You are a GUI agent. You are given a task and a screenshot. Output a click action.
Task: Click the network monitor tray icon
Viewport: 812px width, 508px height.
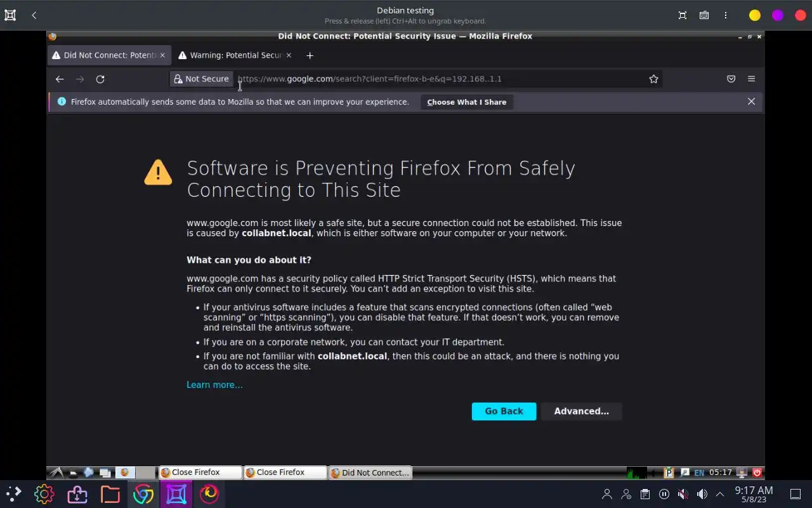[741, 472]
